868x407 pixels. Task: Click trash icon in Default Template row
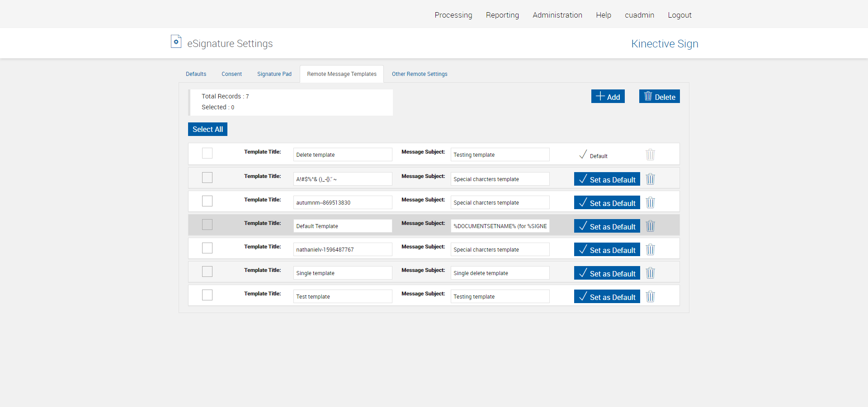pos(650,226)
